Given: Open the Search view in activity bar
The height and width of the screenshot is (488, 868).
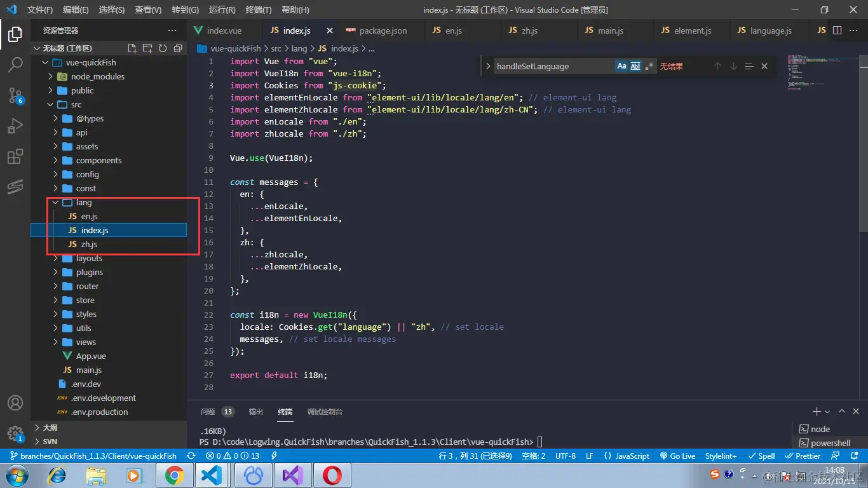Looking at the screenshot, I should pyautogui.click(x=15, y=64).
